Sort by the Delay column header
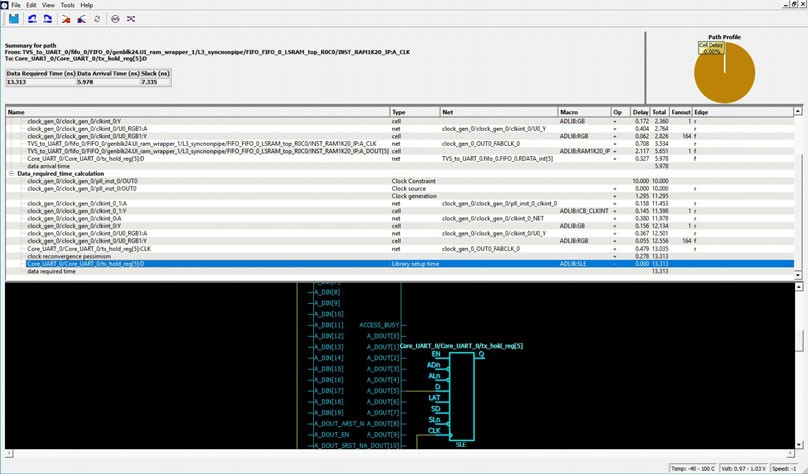 pos(641,112)
